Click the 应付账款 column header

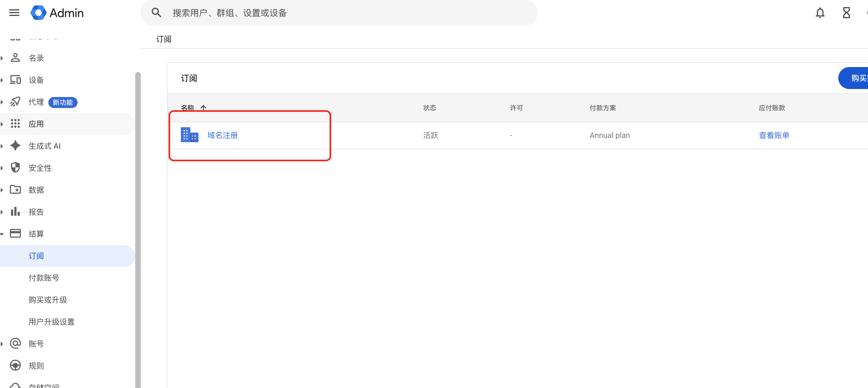[772, 108]
